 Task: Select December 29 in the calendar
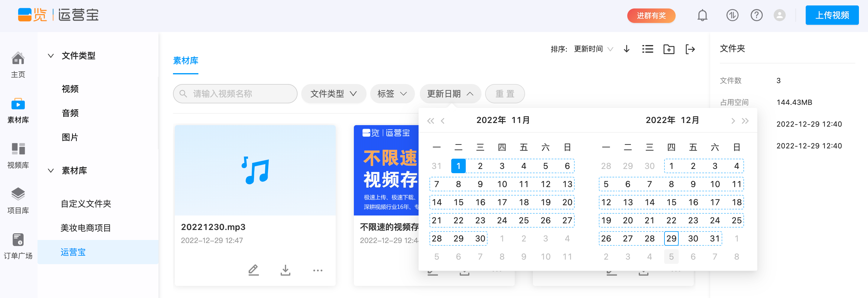point(671,238)
